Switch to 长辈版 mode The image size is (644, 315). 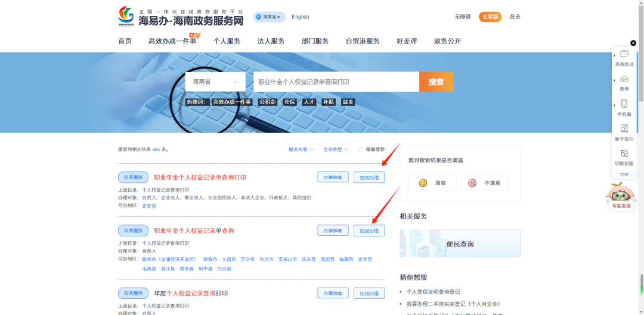tap(490, 17)
